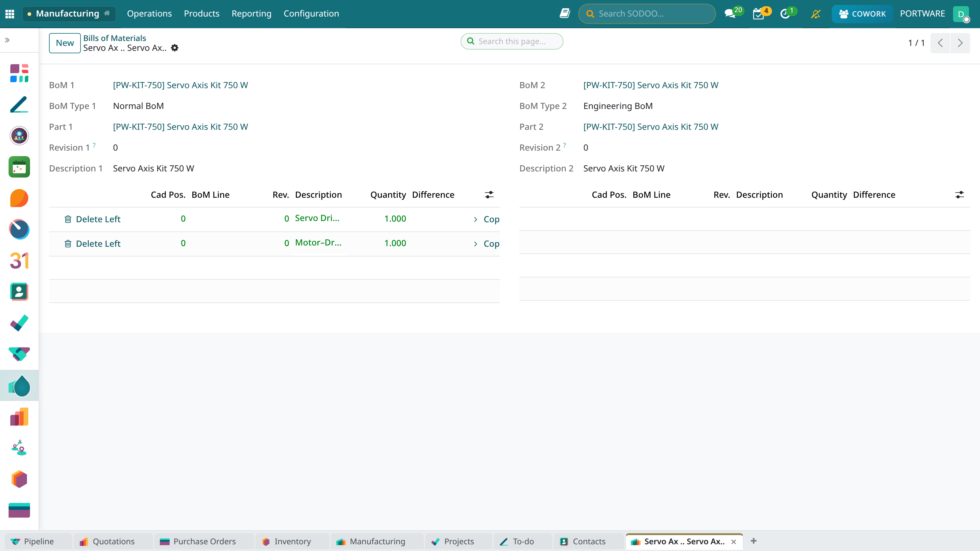Go to previous record arrow
The image size is (980, 551).
coord(940,43)
